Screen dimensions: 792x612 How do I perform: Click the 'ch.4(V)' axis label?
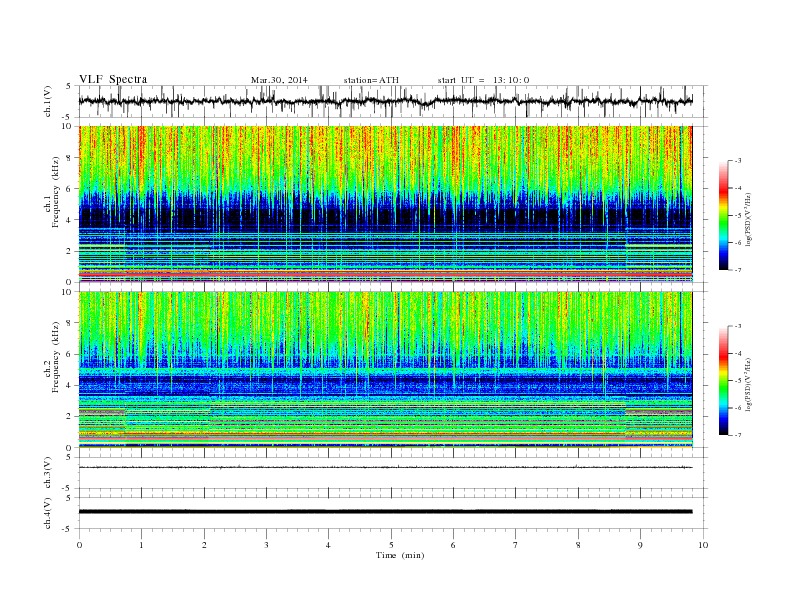(48, 513)
